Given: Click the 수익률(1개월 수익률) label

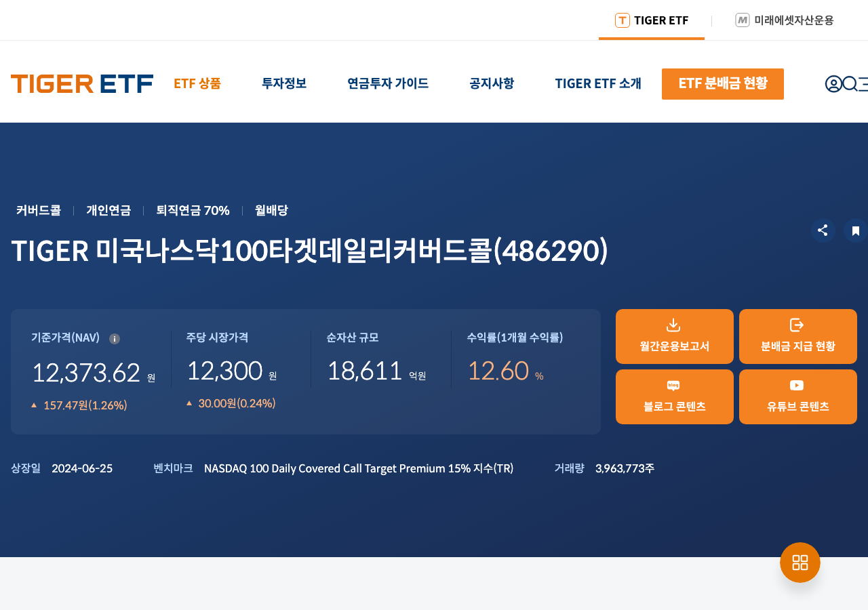Looking at the screenshot, I should pyautogui.click(x=515, y=338).
